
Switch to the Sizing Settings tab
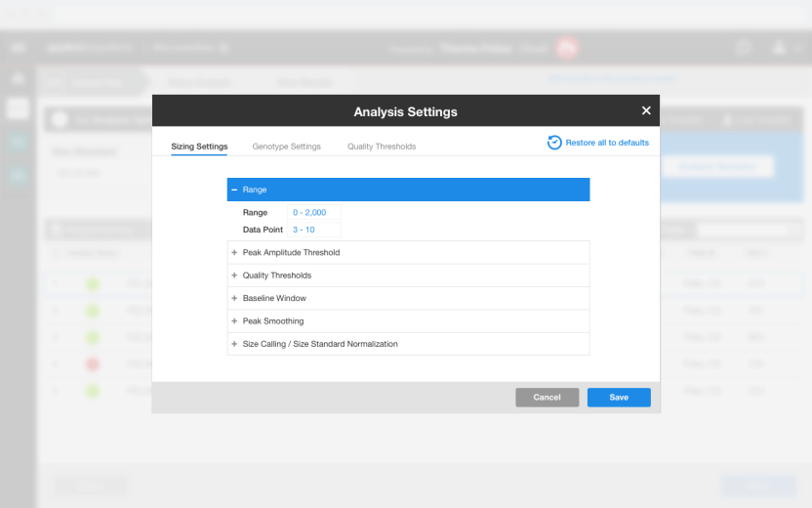tap(199, 147)
